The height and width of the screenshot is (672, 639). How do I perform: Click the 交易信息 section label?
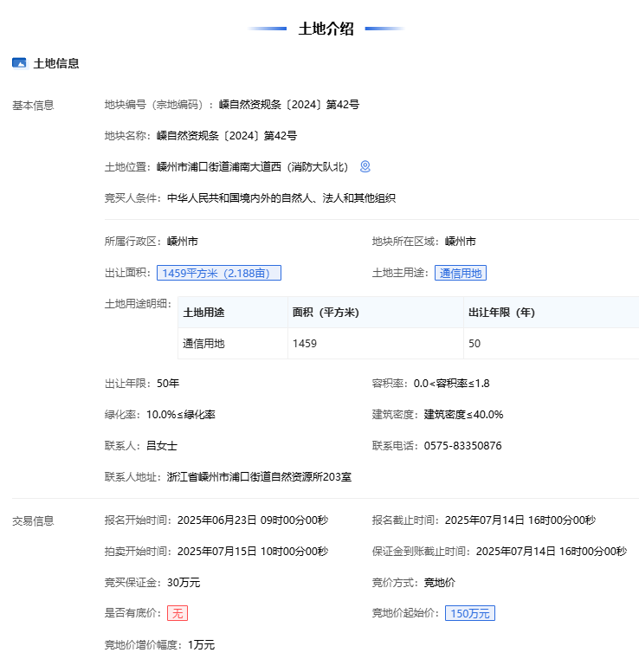click(x=33, y=520)
